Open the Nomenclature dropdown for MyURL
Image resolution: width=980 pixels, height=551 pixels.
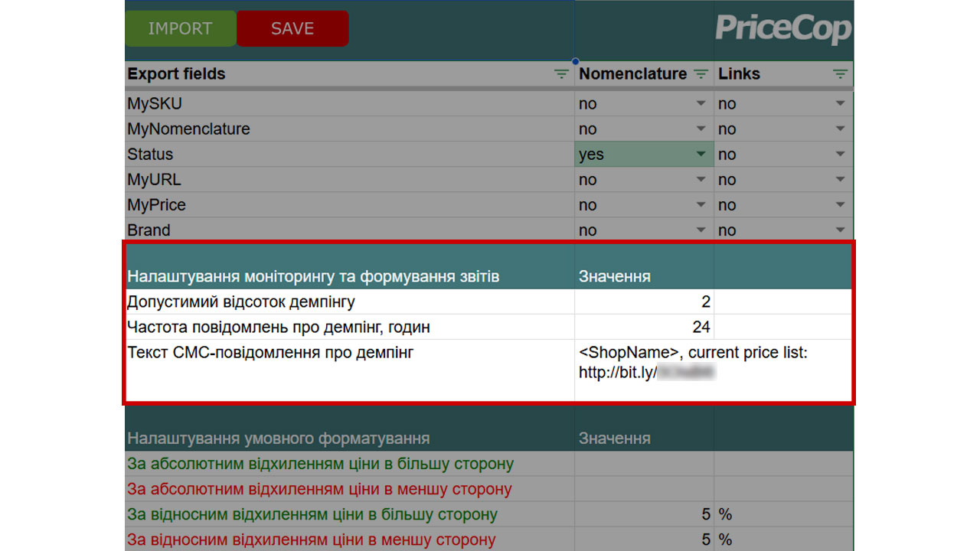coord(700,179)
